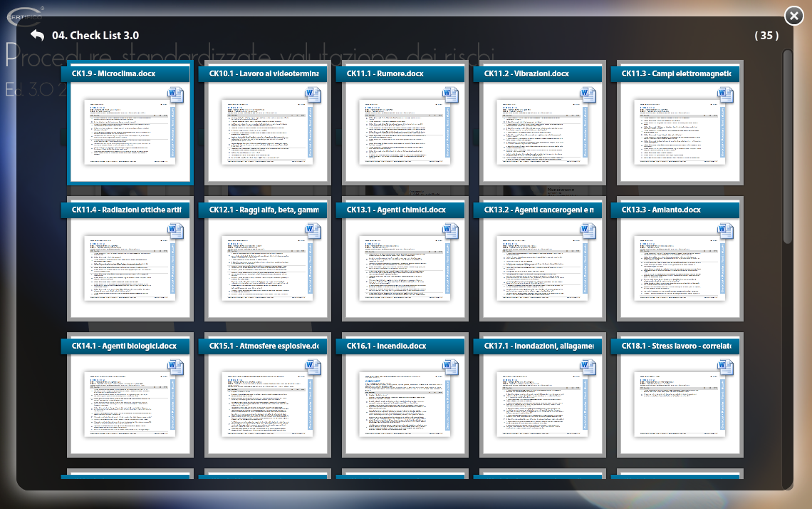Click Word icon on CK16.1 Incendio
This screenshot has width=812, height=509.
click(451, 367)
